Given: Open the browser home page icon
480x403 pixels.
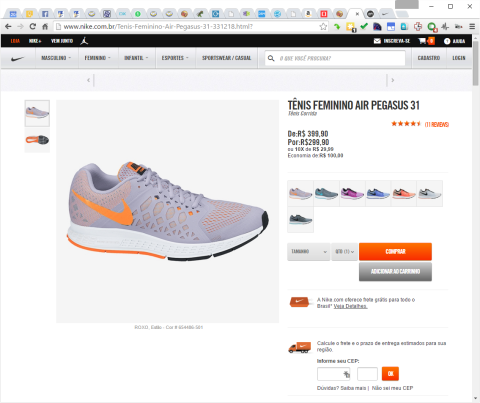Looking at the screenshot, I should coord(45,26).
